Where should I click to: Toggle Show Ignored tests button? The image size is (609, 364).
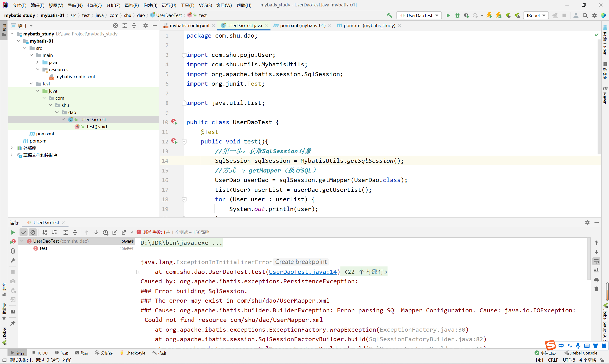coord(33,232)
